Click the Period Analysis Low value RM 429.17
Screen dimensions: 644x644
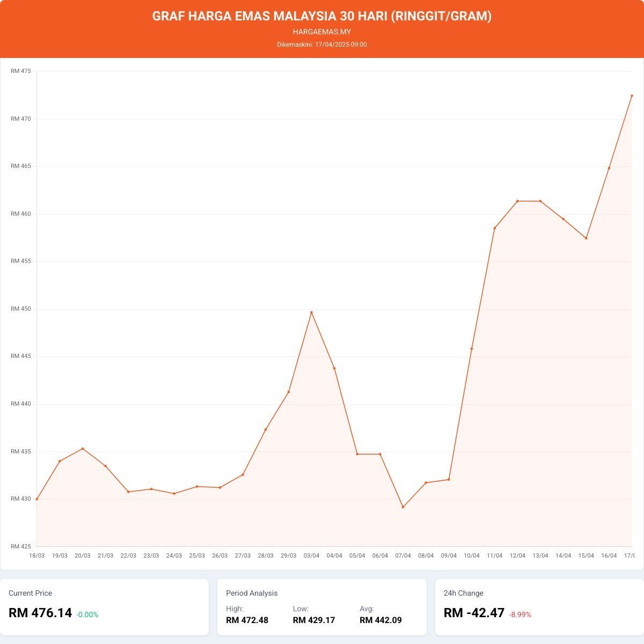314,620
